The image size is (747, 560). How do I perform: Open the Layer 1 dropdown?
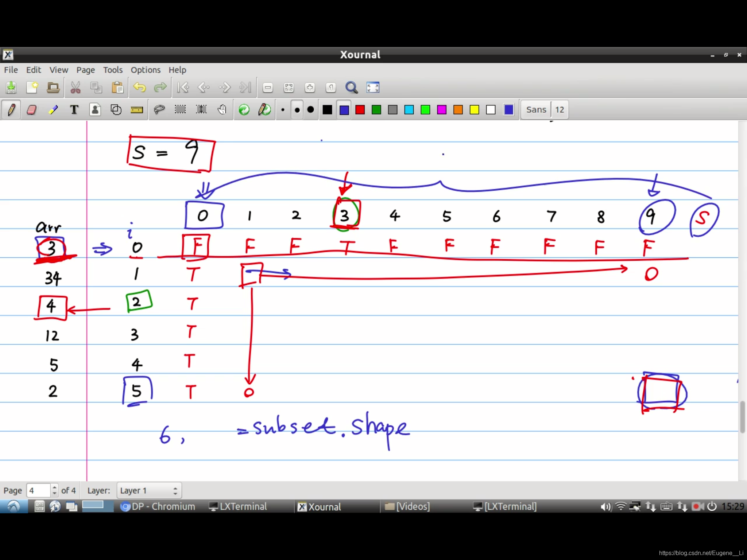point(149,490)
